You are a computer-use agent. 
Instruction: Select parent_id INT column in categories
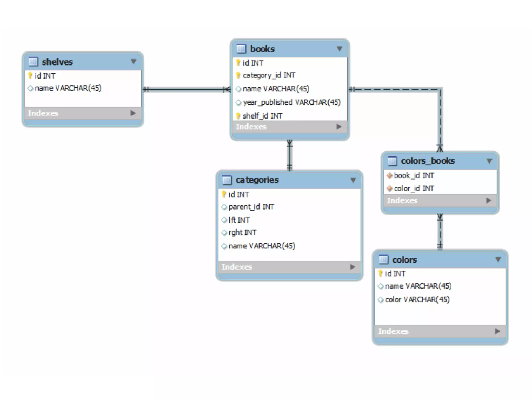click(251, 207)
